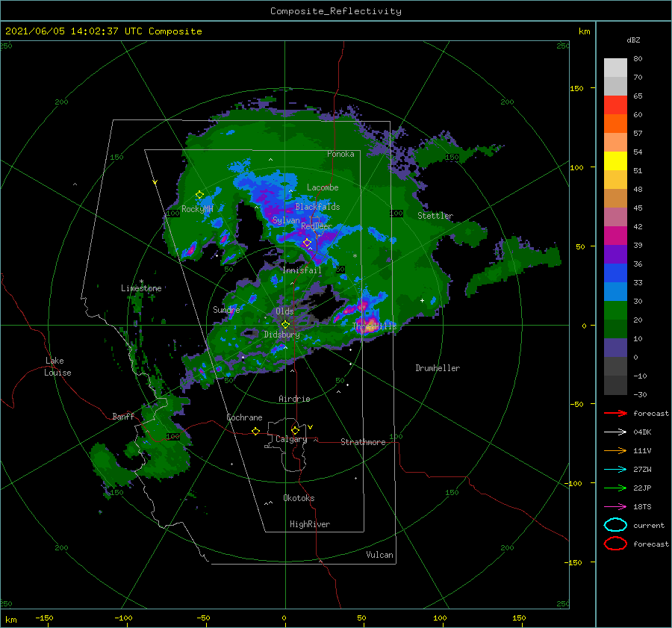The height and width of the screenshot is (628, 672).
Task: Click the ThreeHills label
Action: click(x=375, y=326)
